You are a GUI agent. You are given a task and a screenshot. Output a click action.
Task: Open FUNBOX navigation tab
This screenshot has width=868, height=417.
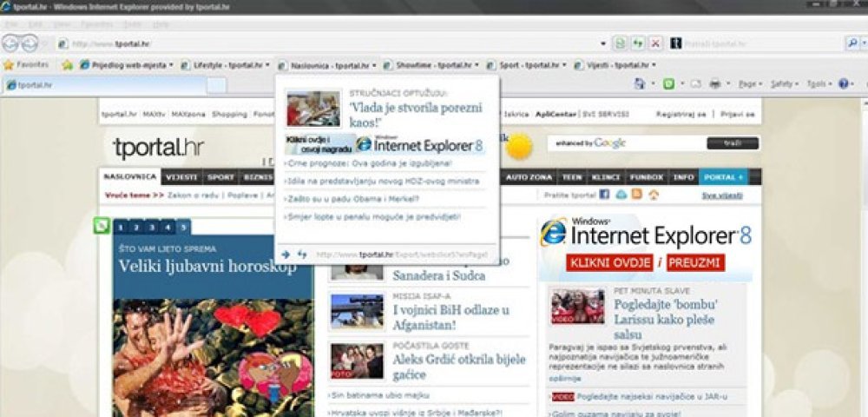coord(646,177)
